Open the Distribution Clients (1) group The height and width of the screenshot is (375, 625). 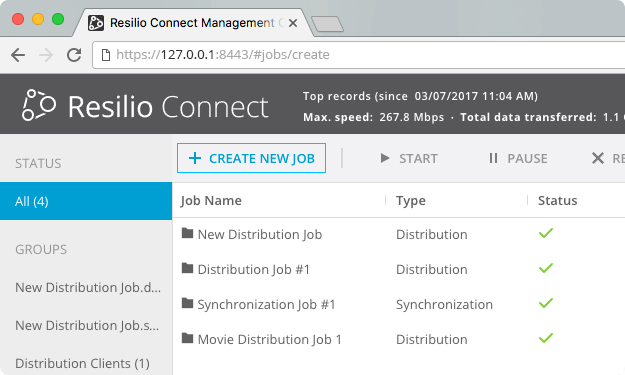(x=83, y=363)
